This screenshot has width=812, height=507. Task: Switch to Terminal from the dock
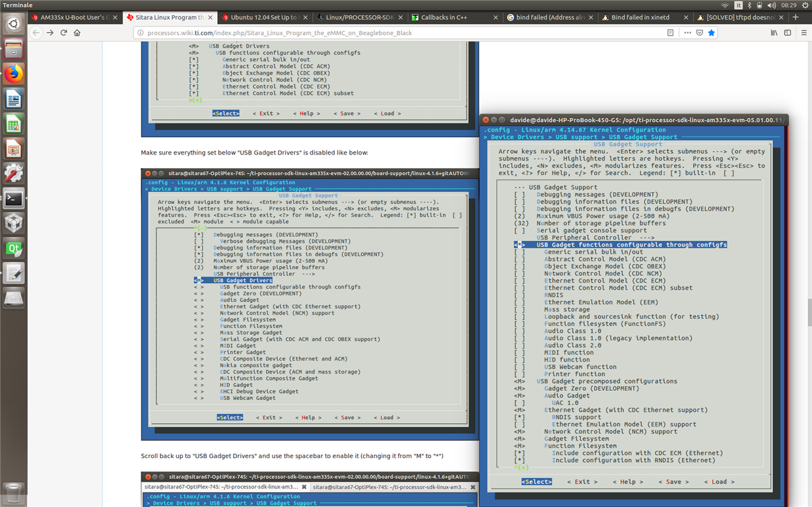pyautogui.click(x=14, y=198)
